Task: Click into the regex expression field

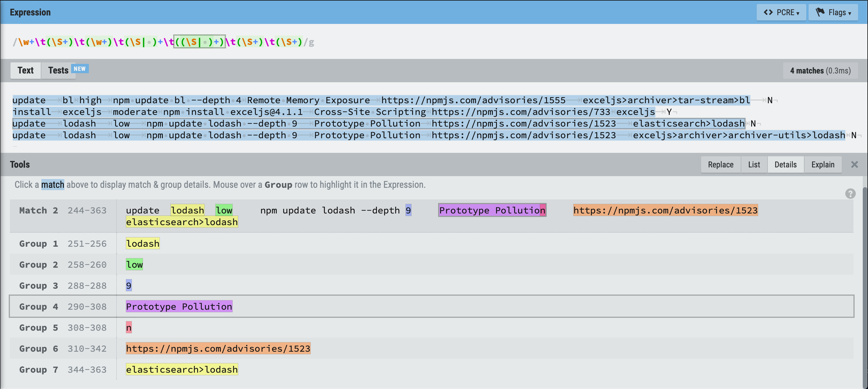Action: [x=434, y=42]
